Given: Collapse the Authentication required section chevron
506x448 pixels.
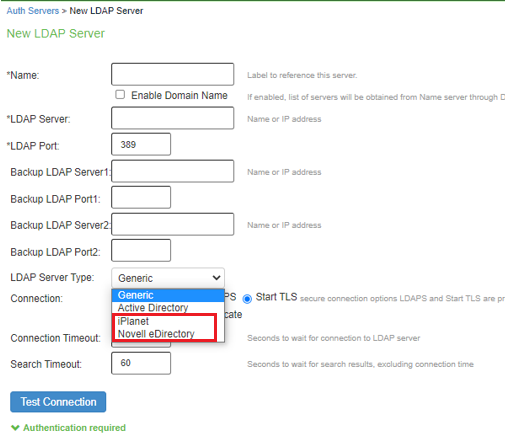Looking at the screenshot, I should pyautogui.click(x=15, y=428).
